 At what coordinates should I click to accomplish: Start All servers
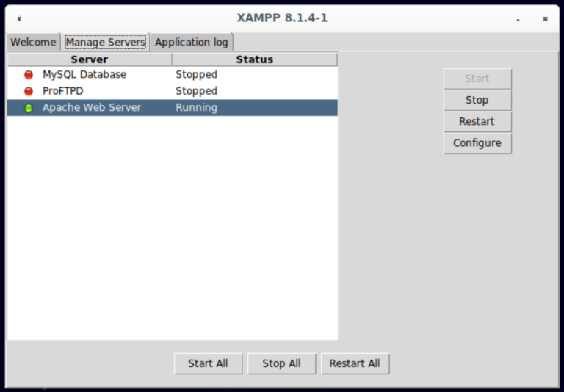[209, 363]
